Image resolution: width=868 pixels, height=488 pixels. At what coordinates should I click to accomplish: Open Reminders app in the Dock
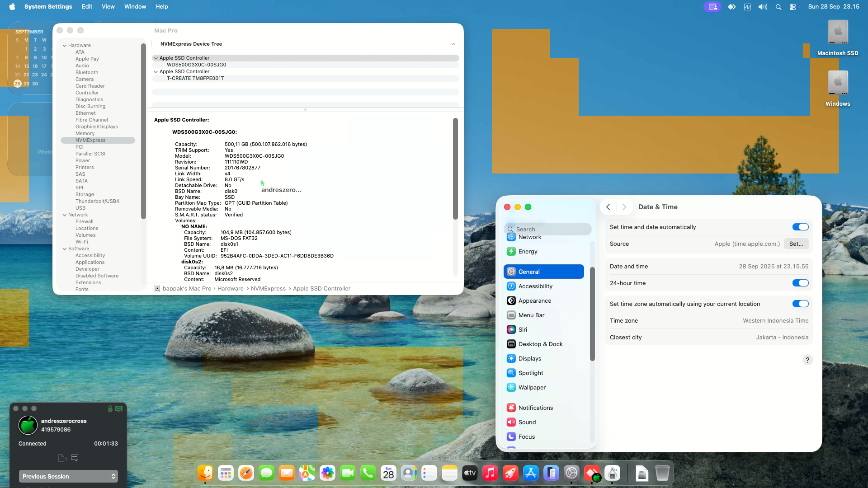(x=429, y=473)
